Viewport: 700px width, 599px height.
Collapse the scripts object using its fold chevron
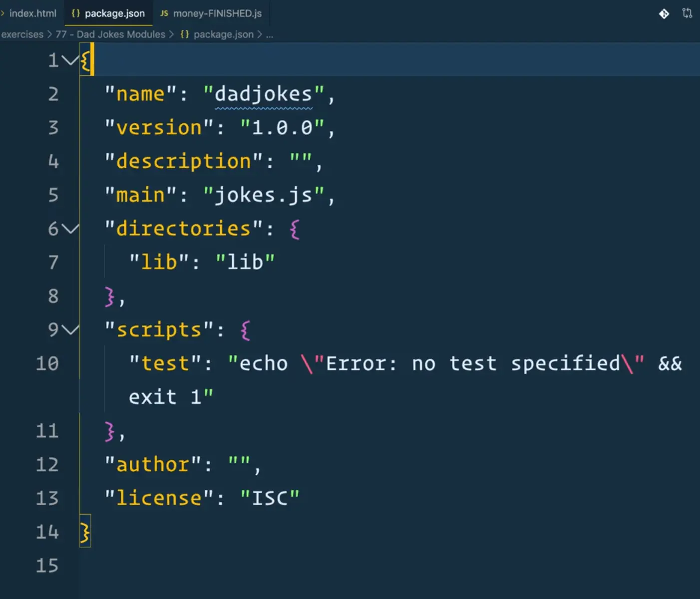(x=71, y=330)
